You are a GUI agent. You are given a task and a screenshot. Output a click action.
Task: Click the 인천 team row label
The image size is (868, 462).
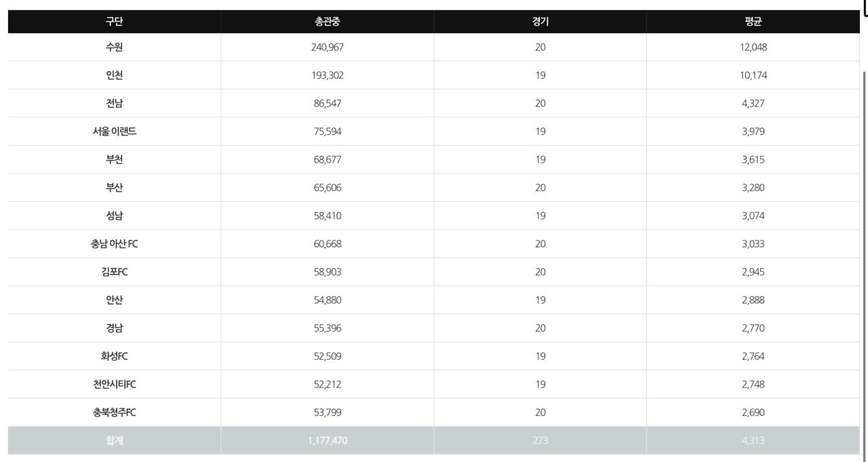(x=114, y=75)
